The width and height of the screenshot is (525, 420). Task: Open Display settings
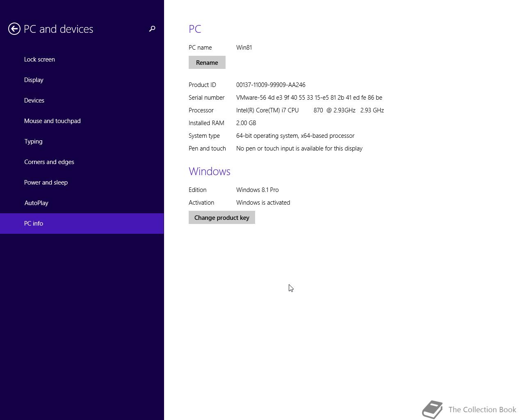point(82,80)
